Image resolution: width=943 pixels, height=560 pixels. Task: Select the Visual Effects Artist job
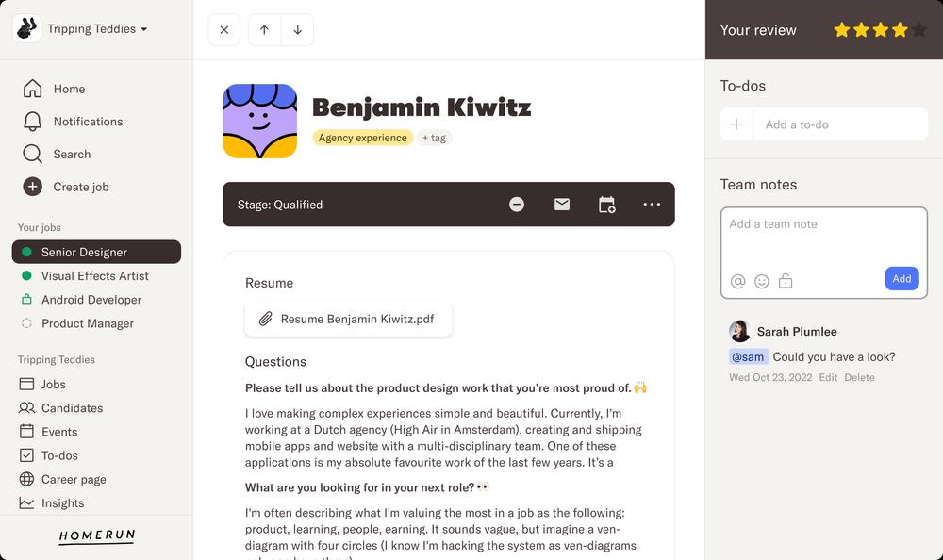click(94, 276)
